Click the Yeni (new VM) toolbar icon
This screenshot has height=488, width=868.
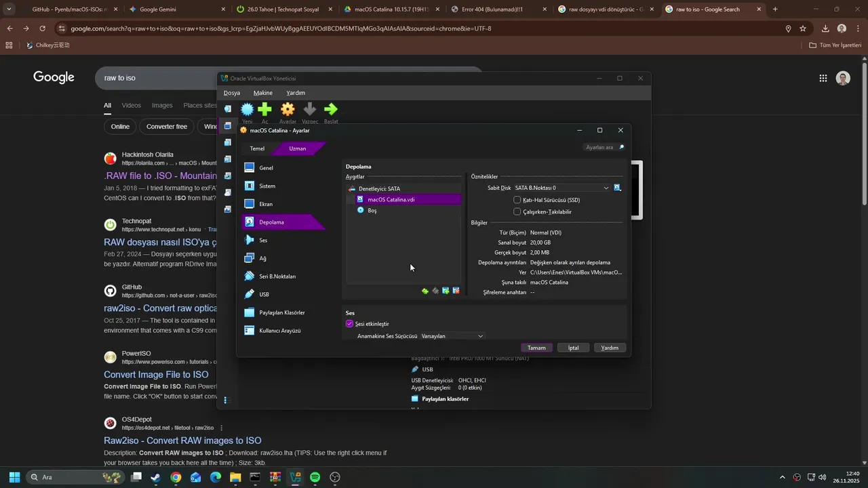248,109
